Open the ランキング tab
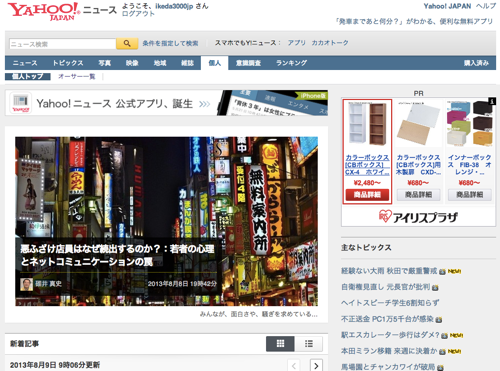Viewport: 500px width, 371px height. (x=291, y=63)
